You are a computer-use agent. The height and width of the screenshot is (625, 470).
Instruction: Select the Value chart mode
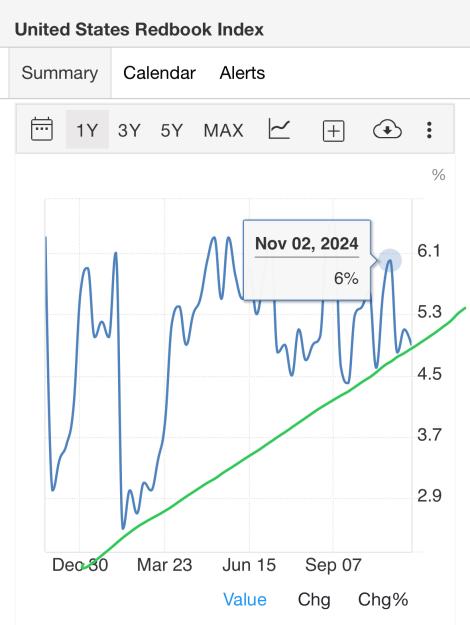coord(245,599)
